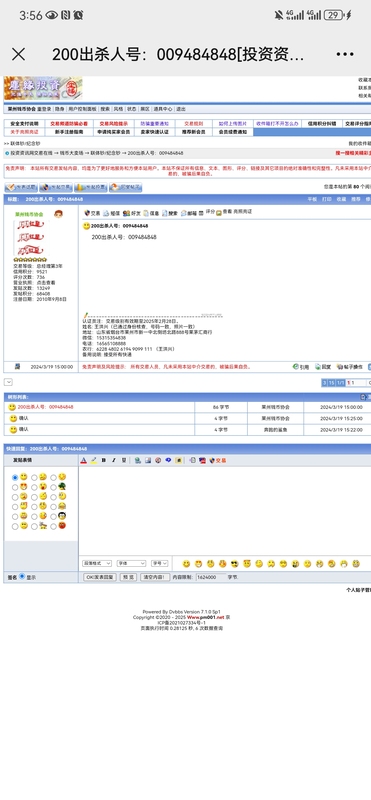The height and width of the screenshot is (800, 371).
Task: Toggle italic formatting in the editor toolbar
Action: click(113, 460)
